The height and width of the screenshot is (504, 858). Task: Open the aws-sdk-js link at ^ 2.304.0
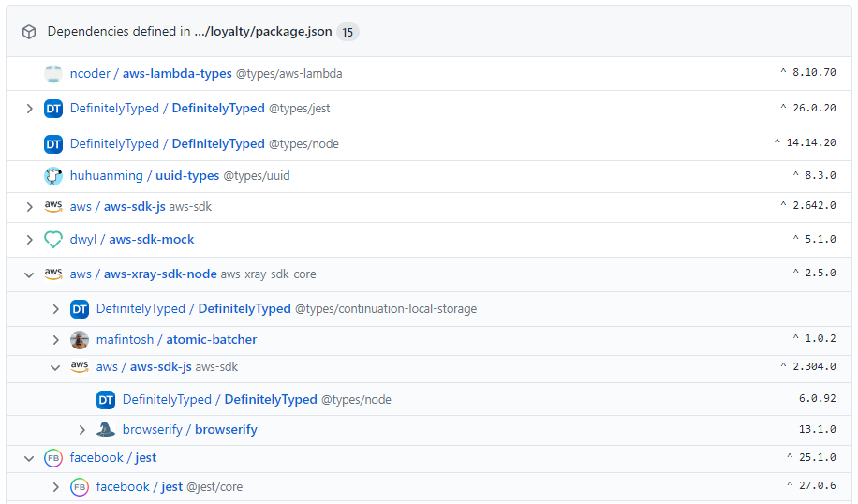click(161, 366)
